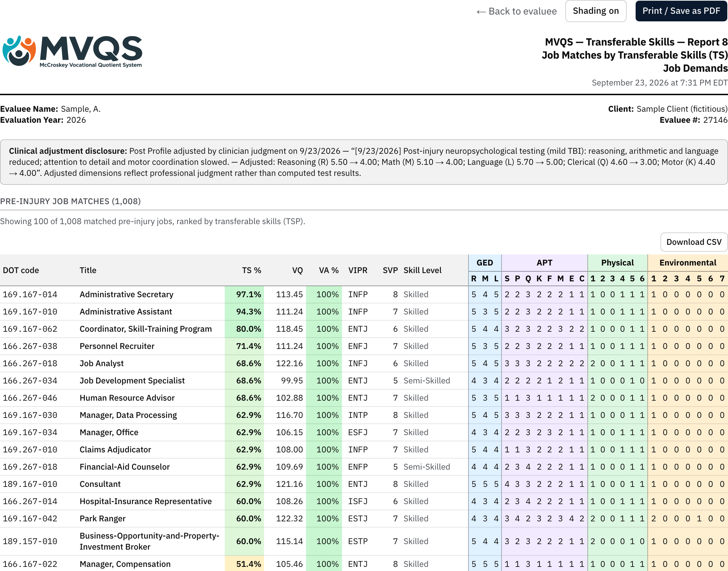This screenshot has height=571, width=728.
Task: Click Consultant job title
Action: coord(100,484)
